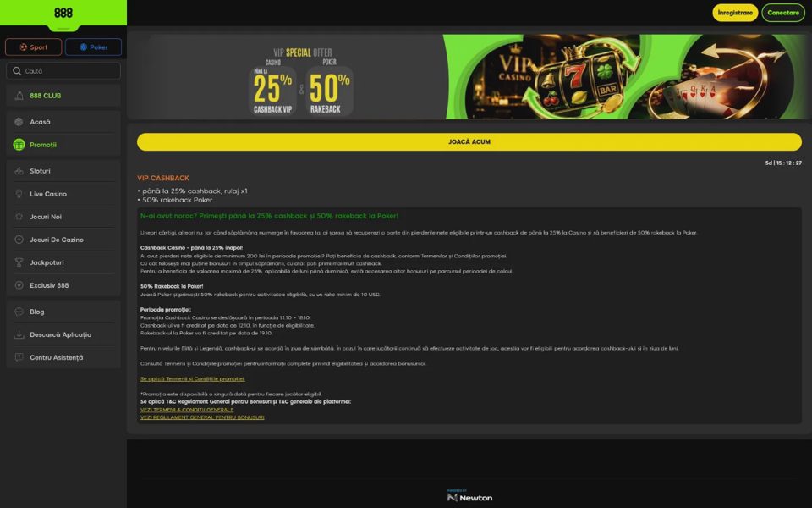Image resolution: width=812 pixels, height=508 pixels.
Task: Click the Înregistrare button
Action: [x=735, y=13]
